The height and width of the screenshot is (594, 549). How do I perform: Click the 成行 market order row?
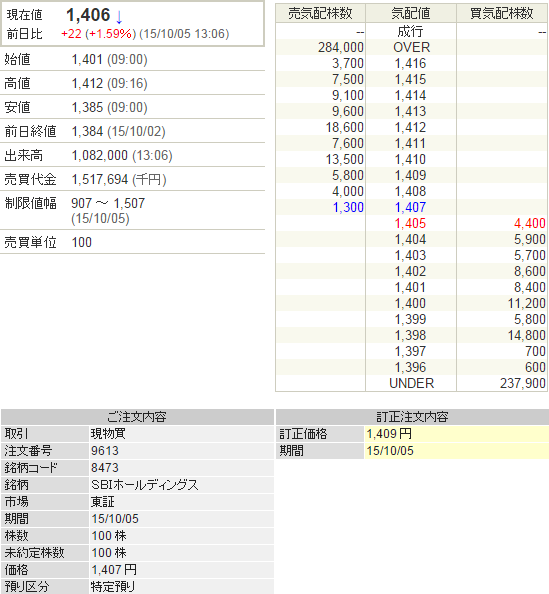[411, 31]
